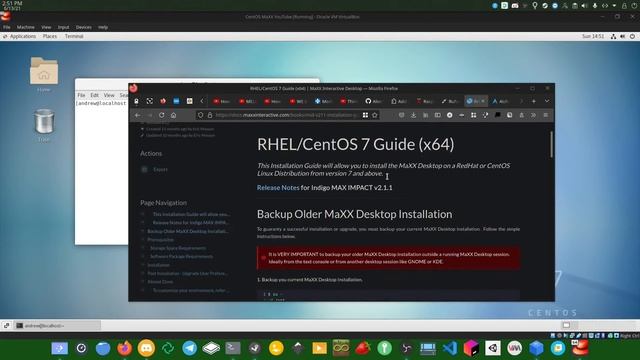This screenshot has width=640, height=360.
Task: View site security padlock details
Action: 209,115
